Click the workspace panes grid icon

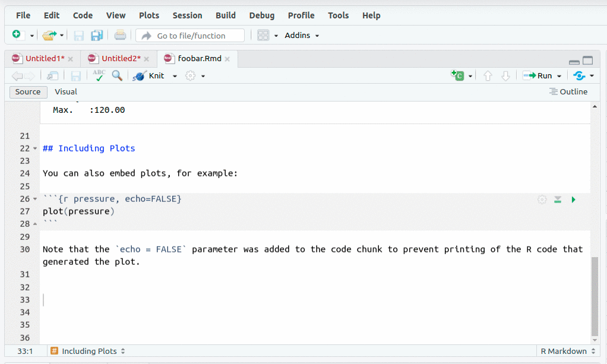(x=263, y=35)
